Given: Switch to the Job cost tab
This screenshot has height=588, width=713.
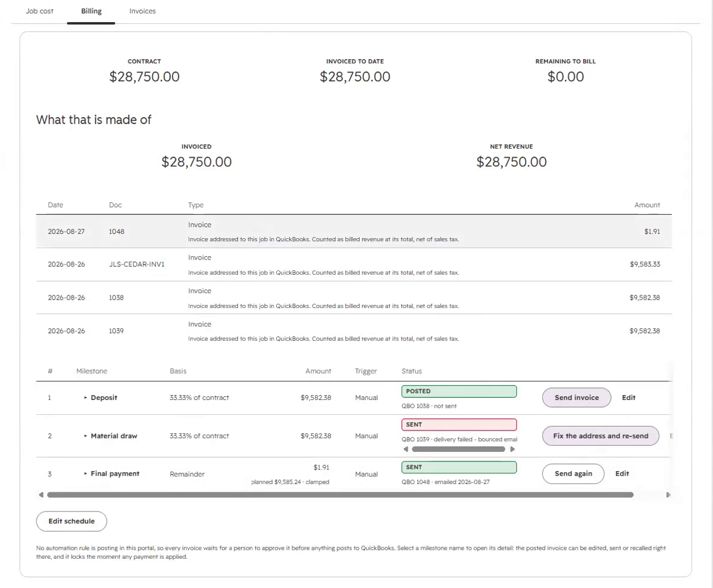Looking at the screenshot, I should click(39, 11).
